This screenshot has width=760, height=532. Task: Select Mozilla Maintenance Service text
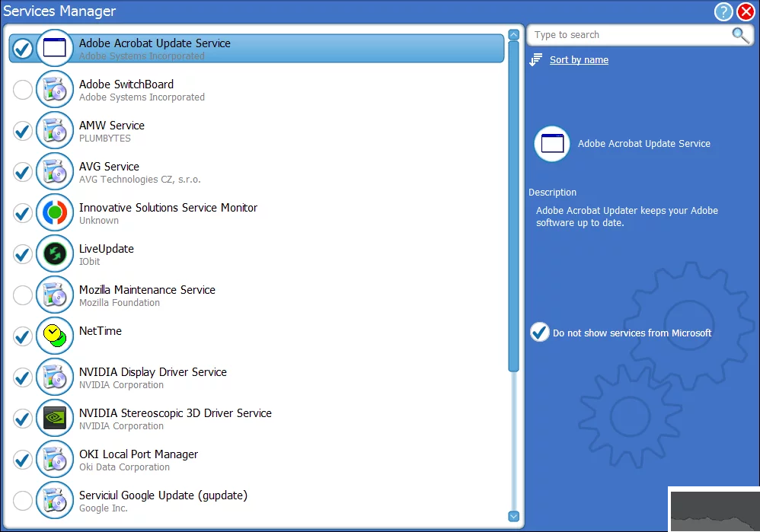147,290
